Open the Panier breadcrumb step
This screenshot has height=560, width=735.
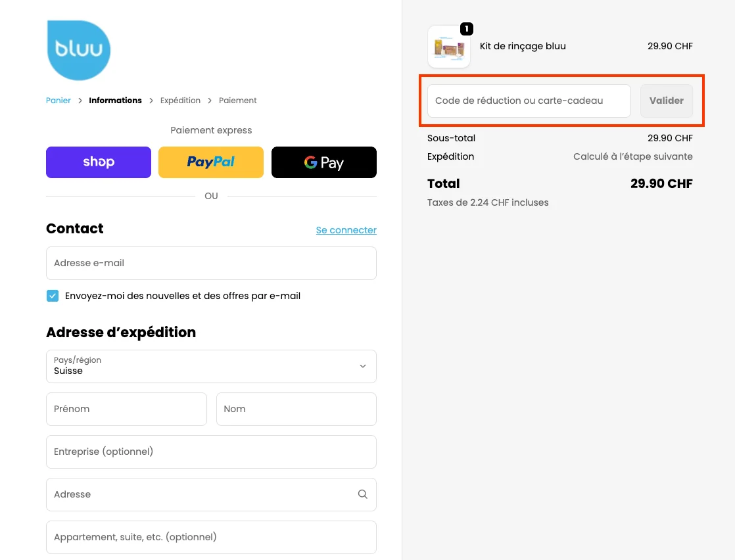tap(58, 101)
